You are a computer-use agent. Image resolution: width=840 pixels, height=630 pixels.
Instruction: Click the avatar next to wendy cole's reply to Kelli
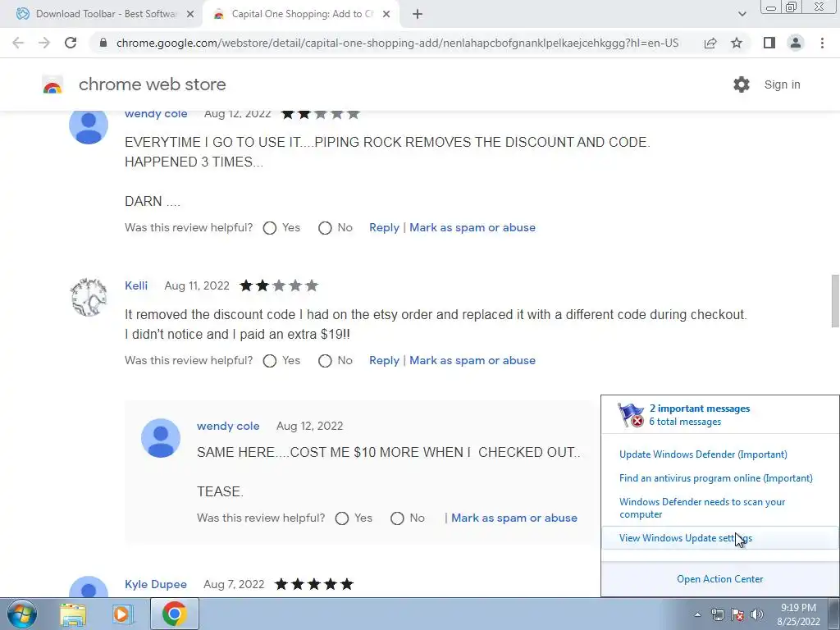pos(161,438)
